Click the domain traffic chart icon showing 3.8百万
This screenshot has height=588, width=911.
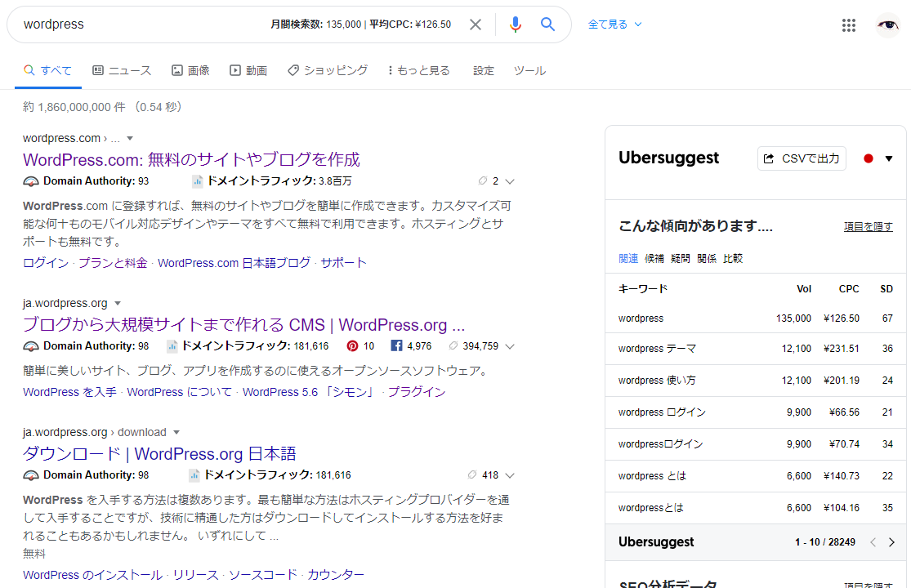point(197,181)
